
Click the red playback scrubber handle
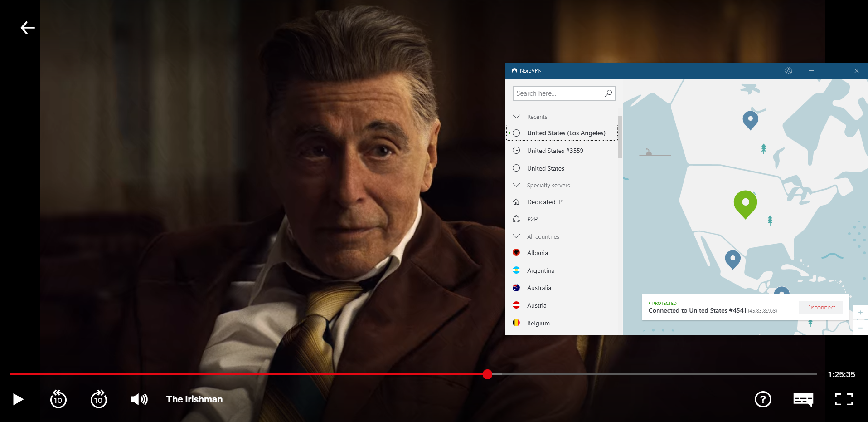[487, 374]
